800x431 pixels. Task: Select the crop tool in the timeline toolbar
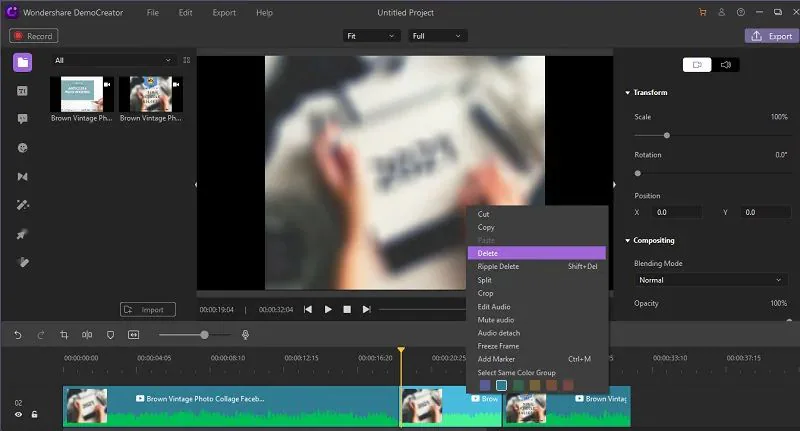pos(64,335)
